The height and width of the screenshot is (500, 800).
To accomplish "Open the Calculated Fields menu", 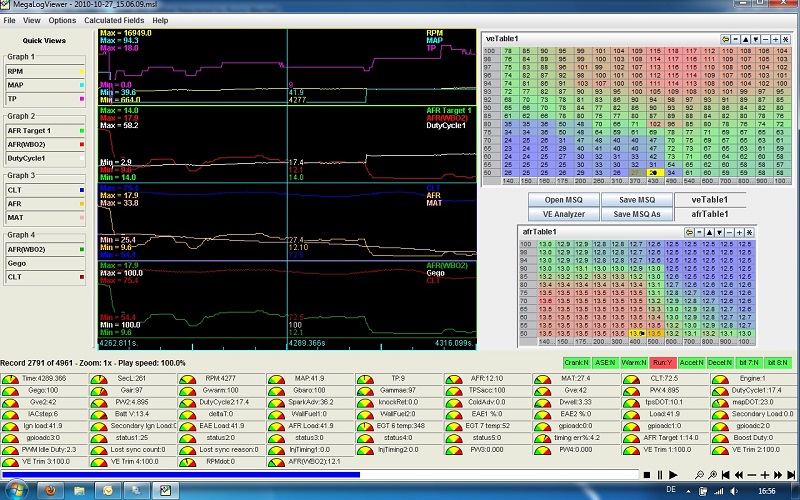I will (x=113, y=20).
